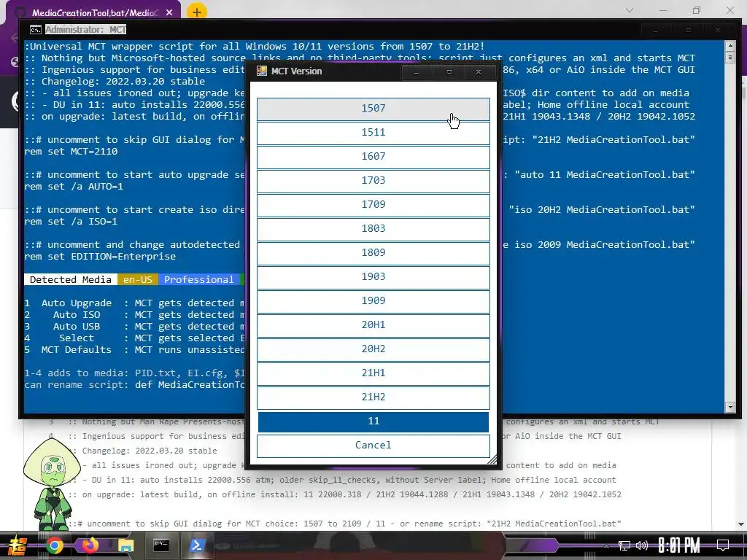Click the "2 Auto ISO" console entry
The image size is (747, 560).
(x=63, y=315)
